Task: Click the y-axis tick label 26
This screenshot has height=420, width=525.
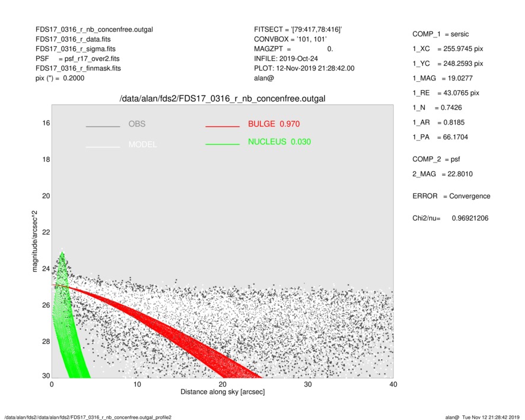Action: tap(46, 306)
